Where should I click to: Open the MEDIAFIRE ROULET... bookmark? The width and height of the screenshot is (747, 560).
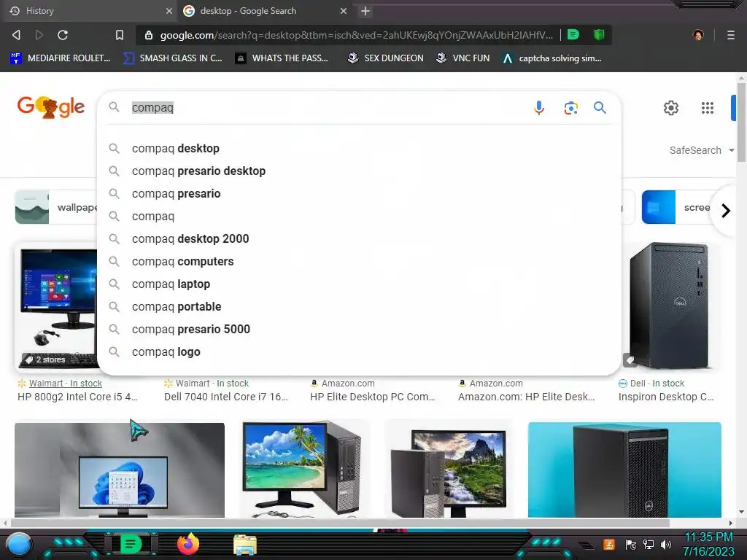[61, 58]
